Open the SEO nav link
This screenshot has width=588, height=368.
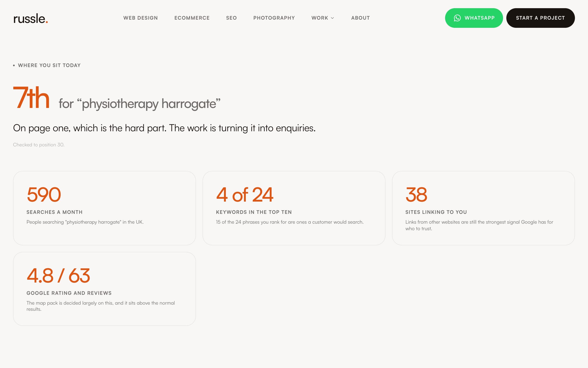point(231,18)
